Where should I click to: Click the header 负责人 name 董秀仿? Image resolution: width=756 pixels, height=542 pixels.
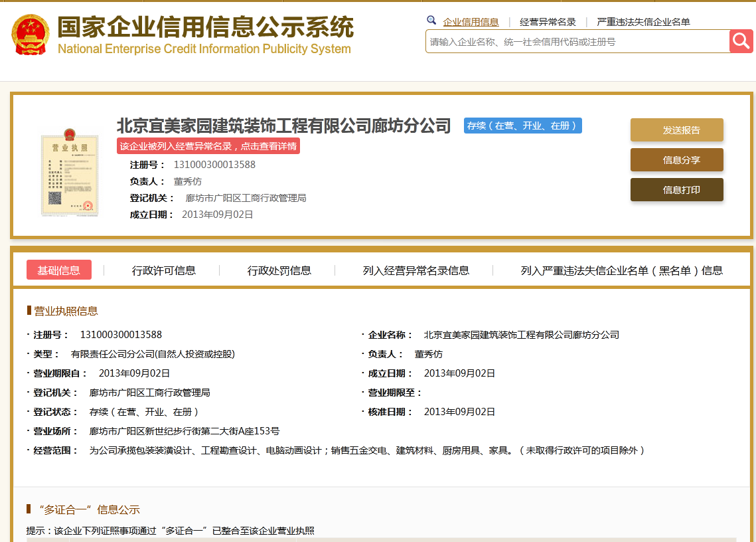pos(188,181)
